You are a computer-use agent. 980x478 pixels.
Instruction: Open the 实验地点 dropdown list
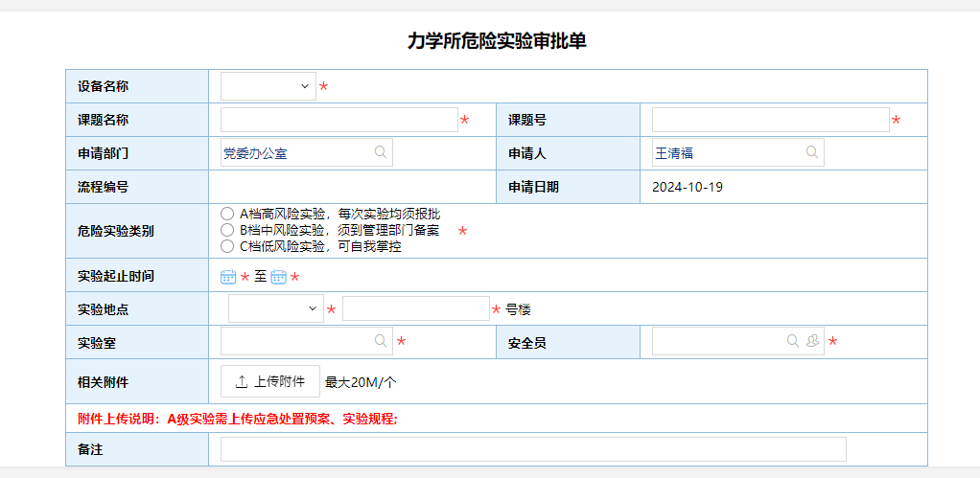pos(275,308)
